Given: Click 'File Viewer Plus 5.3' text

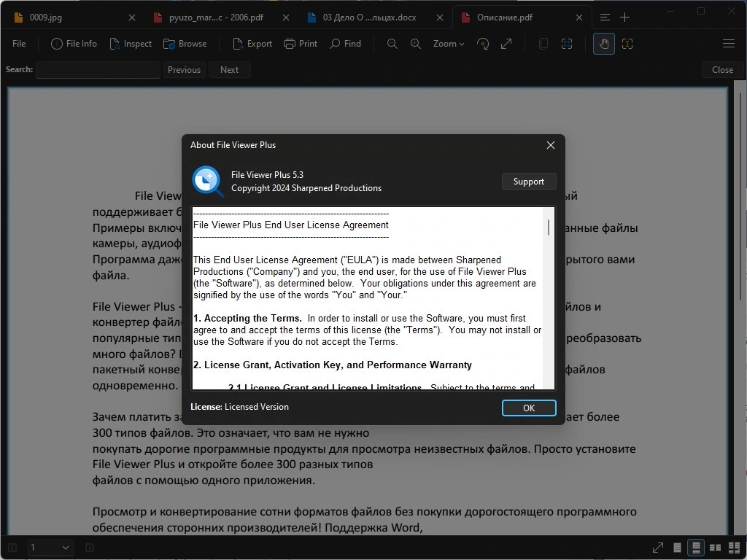Looking at the screenshot, I should (x=267, y=175).
